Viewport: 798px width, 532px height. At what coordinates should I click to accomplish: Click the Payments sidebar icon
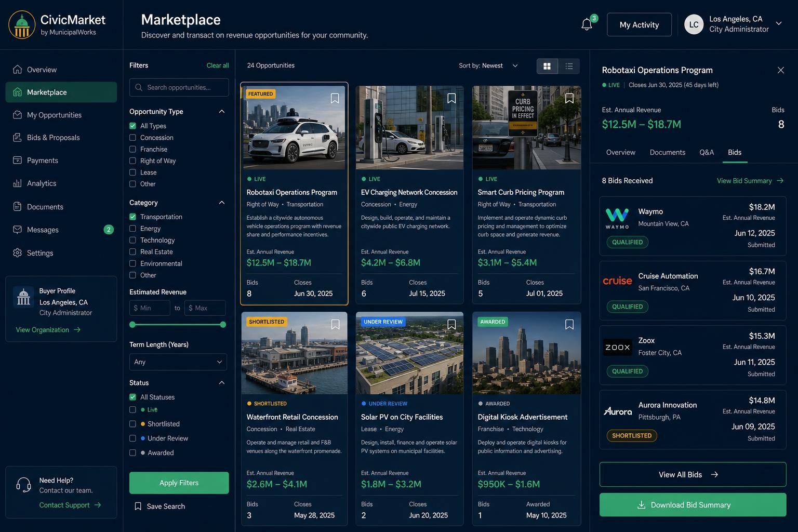coord(17,161)
